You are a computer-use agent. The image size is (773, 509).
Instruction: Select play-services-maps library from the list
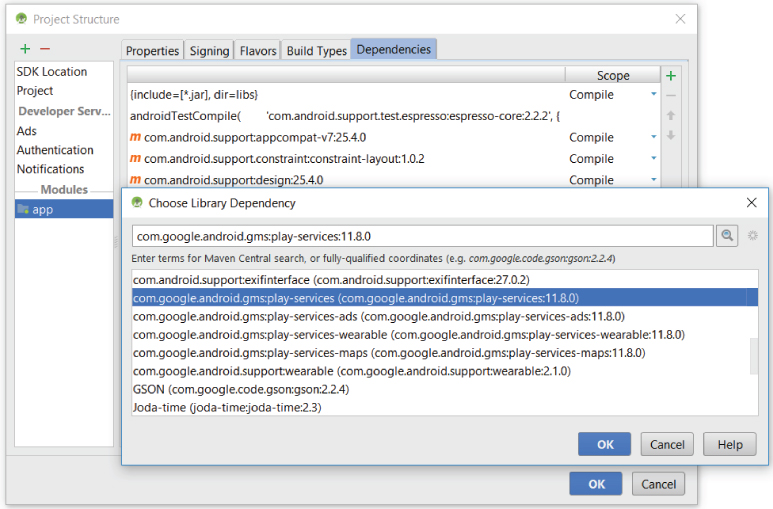coord(389,353)
